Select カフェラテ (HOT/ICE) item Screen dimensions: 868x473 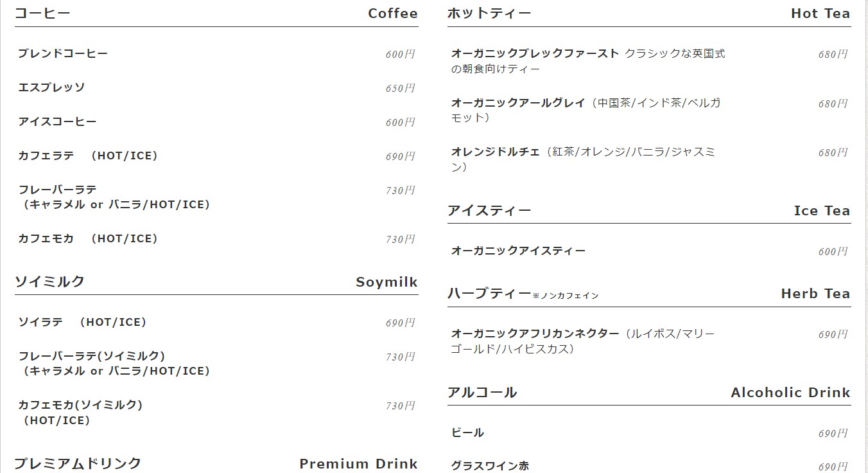pos(88,156)
